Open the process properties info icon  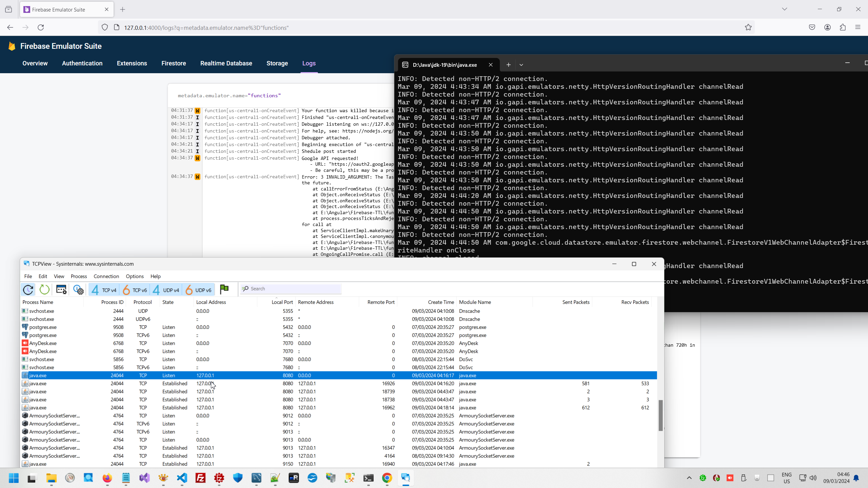[x=78, y=289]
